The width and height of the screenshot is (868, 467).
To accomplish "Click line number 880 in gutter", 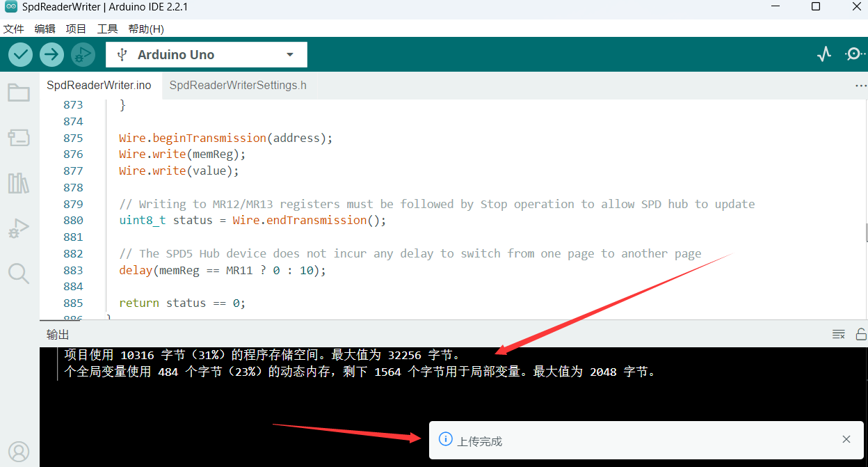I will pyautogui.click(x=73, y=221).
